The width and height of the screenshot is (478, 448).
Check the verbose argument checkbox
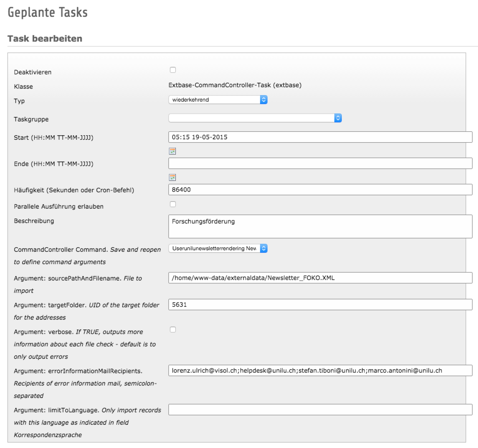[173, 330]
